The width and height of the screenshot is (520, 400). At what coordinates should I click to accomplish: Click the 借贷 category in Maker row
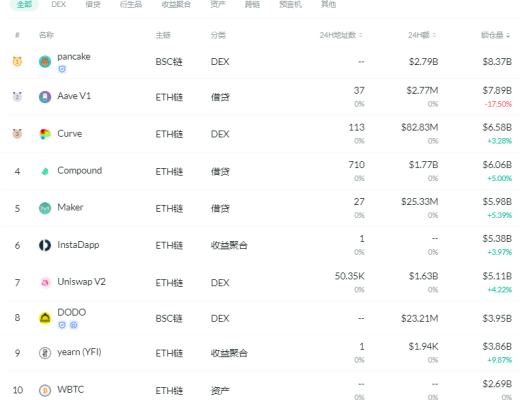(220, 209)
